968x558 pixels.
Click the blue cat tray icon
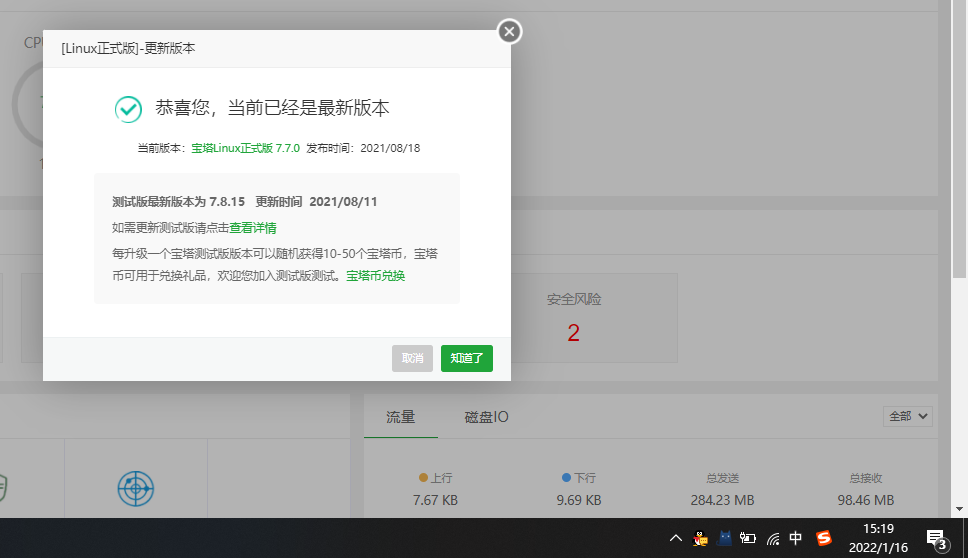click(x=725, y=538)
